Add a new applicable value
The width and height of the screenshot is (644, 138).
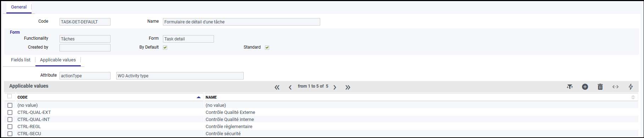click(585, 87)
